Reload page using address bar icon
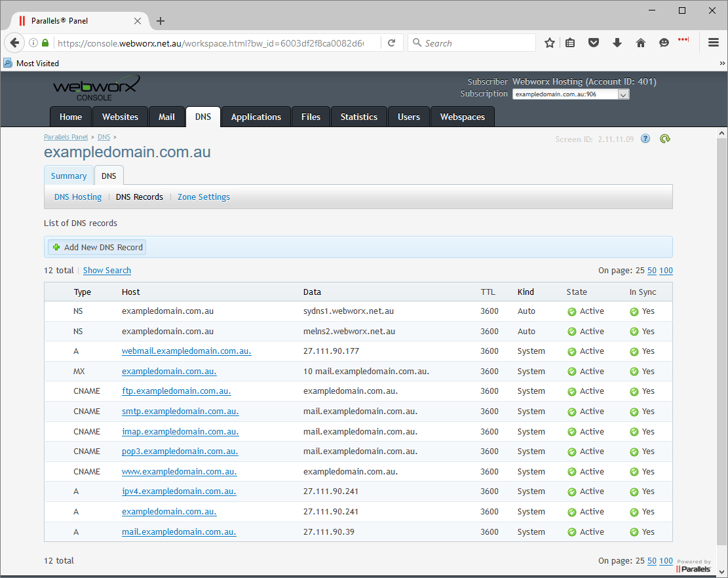728x578 pixels. tap(392, 43)
